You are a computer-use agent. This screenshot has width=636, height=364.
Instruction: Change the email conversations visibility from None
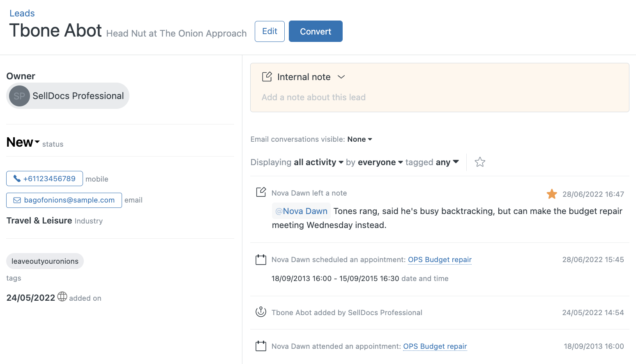359,139
